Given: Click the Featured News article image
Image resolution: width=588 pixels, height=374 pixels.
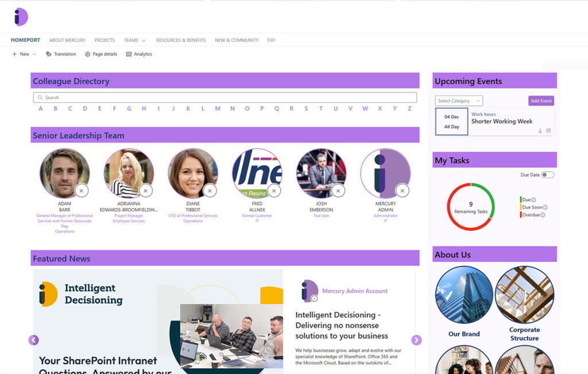Looking at the screenshot, I should coord(158,322).
